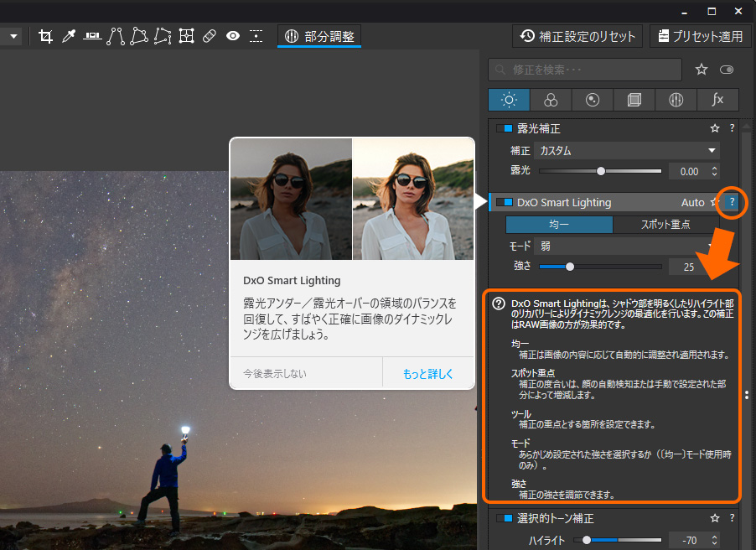Click the 露光 exposure slider handle

601,171
